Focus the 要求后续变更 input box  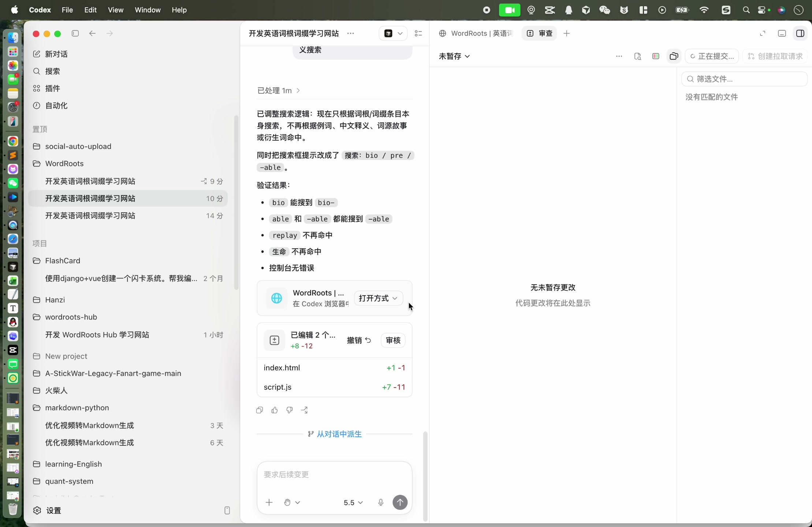click(334, 475)
